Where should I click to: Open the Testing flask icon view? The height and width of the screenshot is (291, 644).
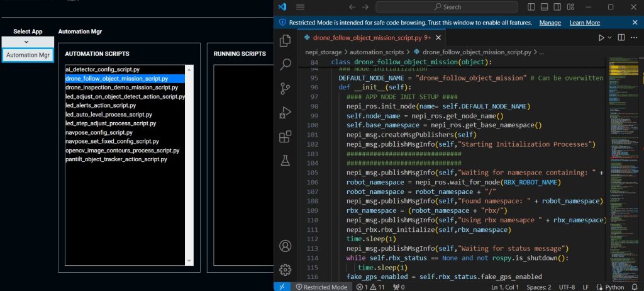[286, 160]
